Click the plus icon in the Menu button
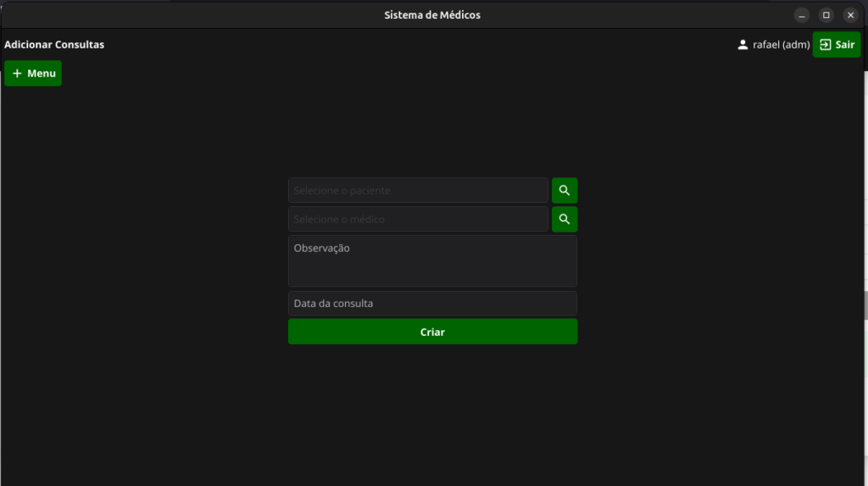Image resolution: width=868 pixels, height=486 pixels. 17,74
